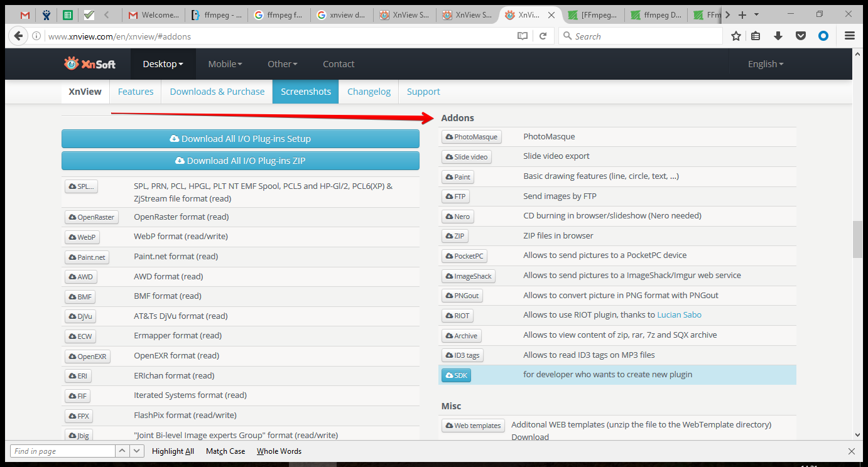868x467 pixels.
Task: Open the downloads arrow in the toolbar
Action: coord(778,36)
